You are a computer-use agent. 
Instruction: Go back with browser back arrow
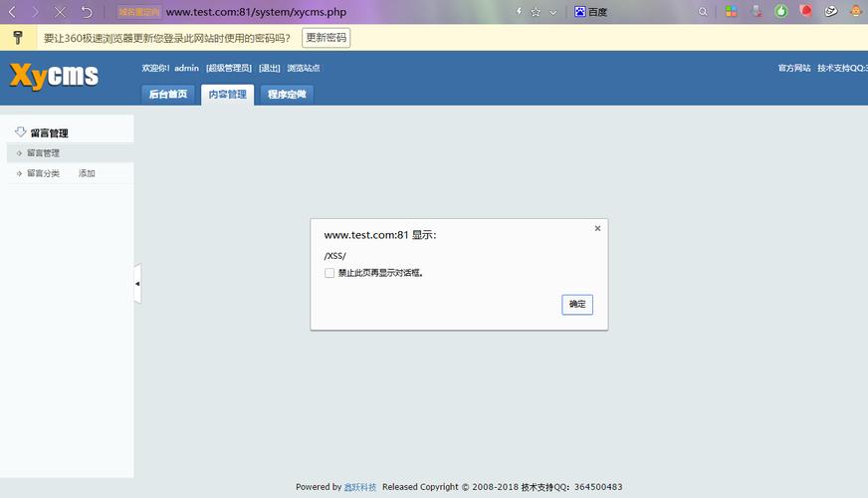(x=12, y=12)
